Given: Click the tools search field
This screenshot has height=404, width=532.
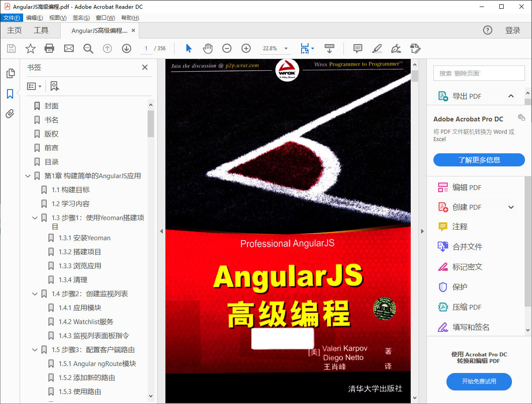Looking at the screenshot, I should [479, 73].
